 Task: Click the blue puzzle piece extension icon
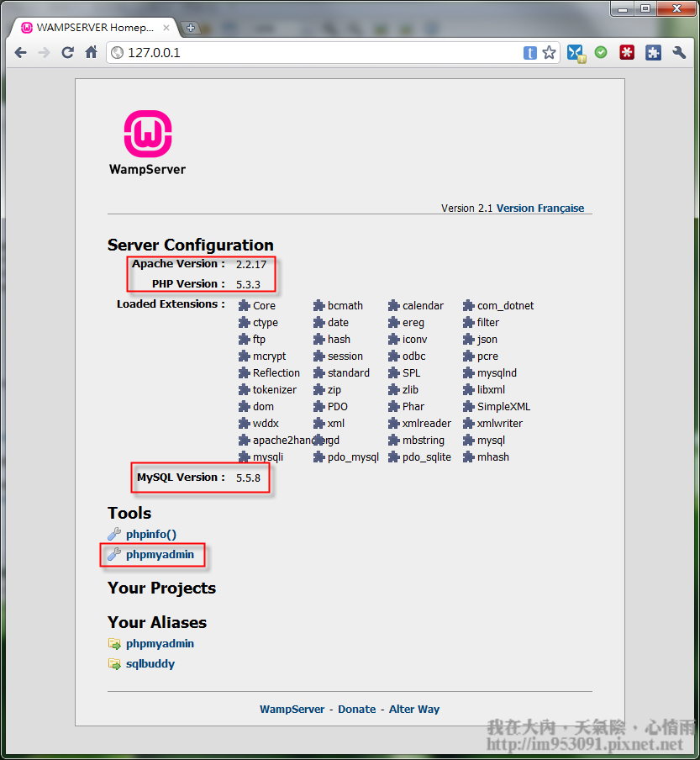pyautogui.click(x=653, y=53)
